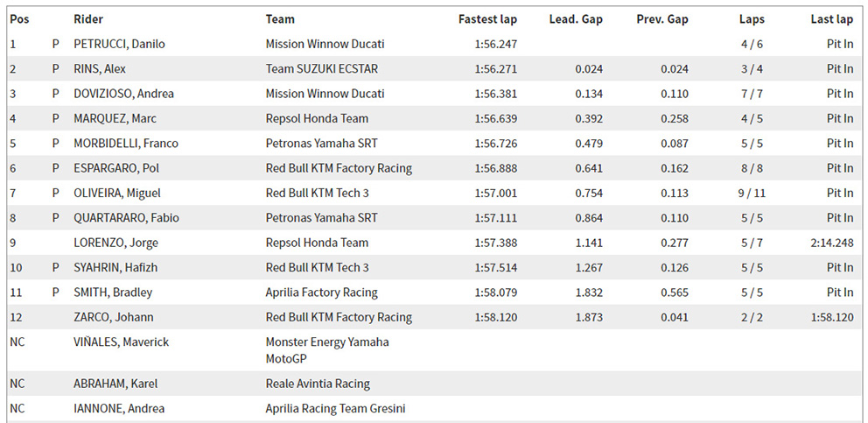The width and height of the screenshot is (868, 423).
Task: Select rider RINS, Alex
Action: click(100, 68)
